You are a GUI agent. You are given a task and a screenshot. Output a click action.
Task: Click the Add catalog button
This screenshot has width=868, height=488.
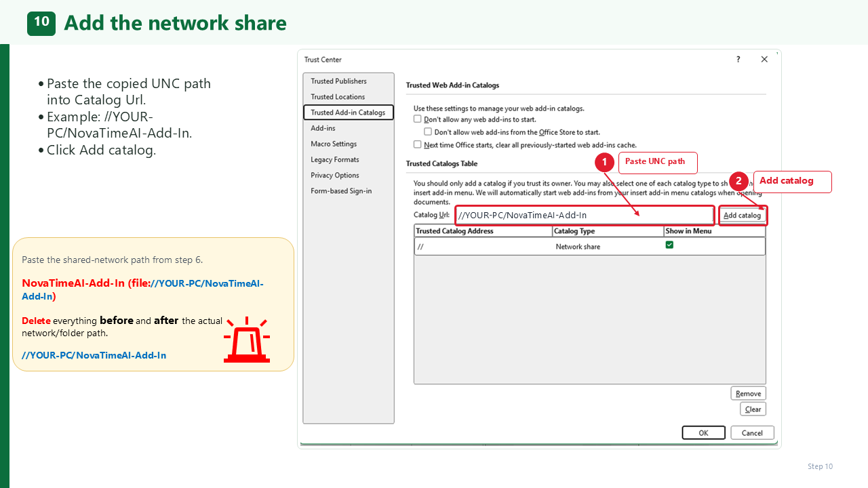[743, 216]
